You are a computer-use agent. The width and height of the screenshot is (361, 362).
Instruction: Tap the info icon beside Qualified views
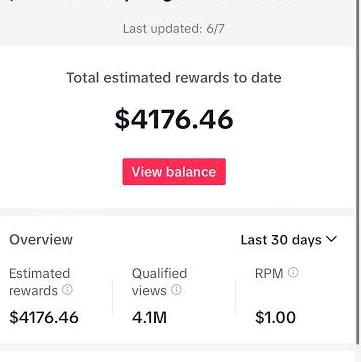point(176,290)
